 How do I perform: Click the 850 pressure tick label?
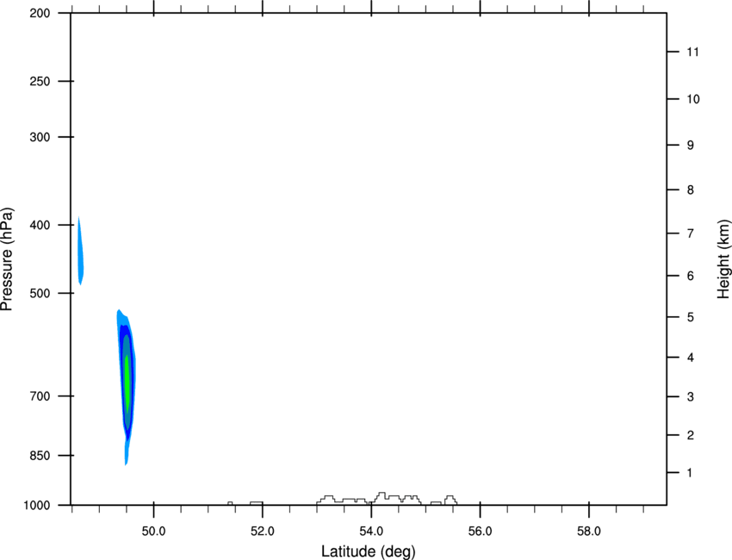[x=40, y=456]
